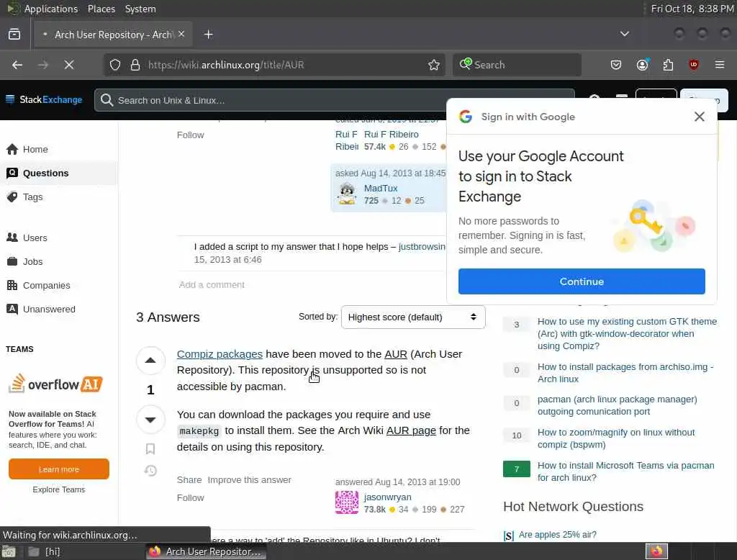Open user jasonwryan profile link

pos(387,497)
